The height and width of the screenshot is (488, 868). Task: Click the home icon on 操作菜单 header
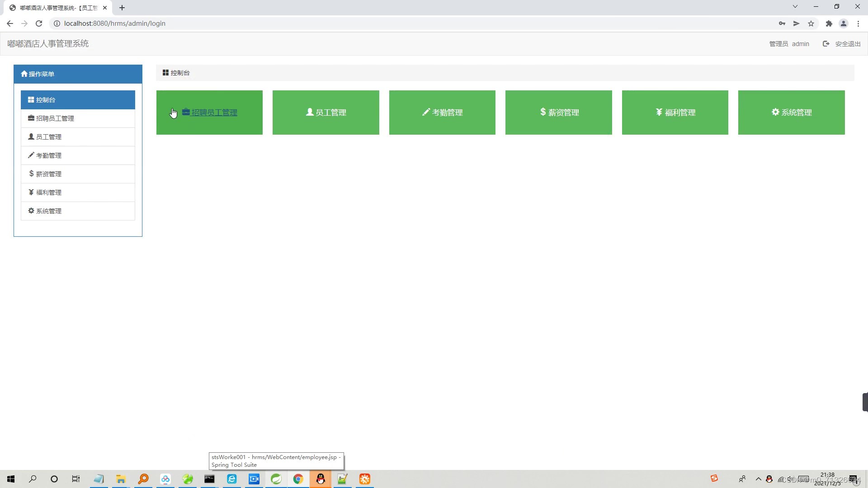(24, 74)
